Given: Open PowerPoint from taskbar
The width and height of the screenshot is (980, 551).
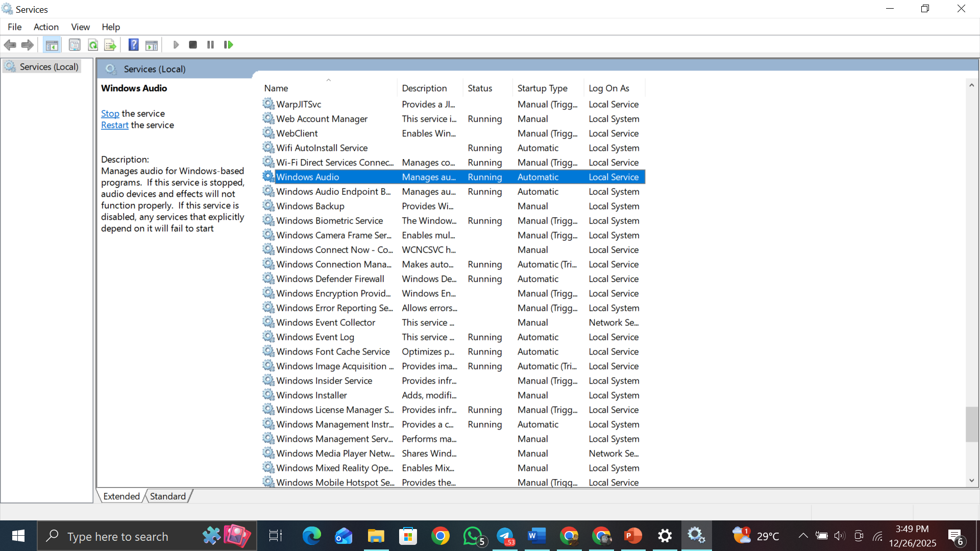Looking at the screenshot, I should point(633,536).
